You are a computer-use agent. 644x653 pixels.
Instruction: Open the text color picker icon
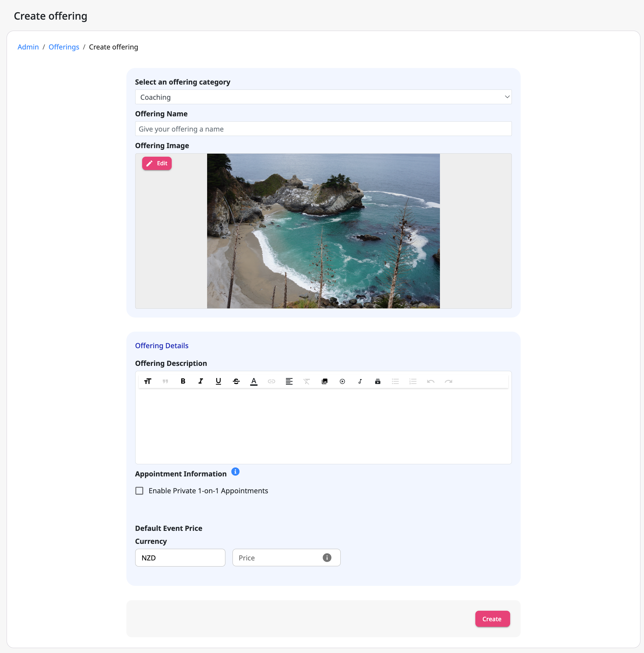(254, 381)
